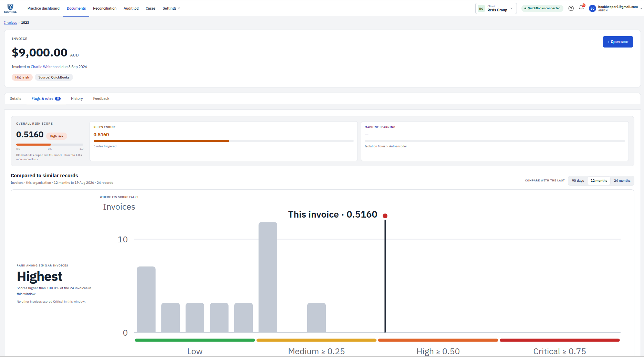Open the help question mark icon
This screenshot has width=644, height=357.
coord(571,8)
